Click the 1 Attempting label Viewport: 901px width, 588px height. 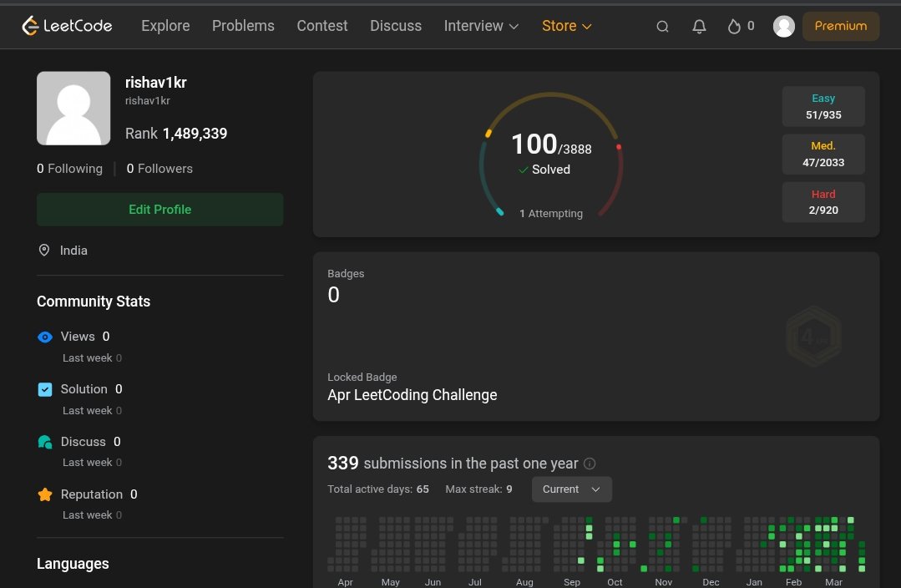551,213
